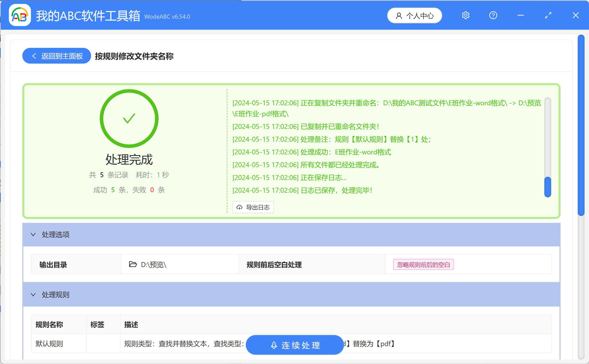This screenshot has height=364, width=589.
Task: Collapse the 处理规则 section
Action: (33, 295)
